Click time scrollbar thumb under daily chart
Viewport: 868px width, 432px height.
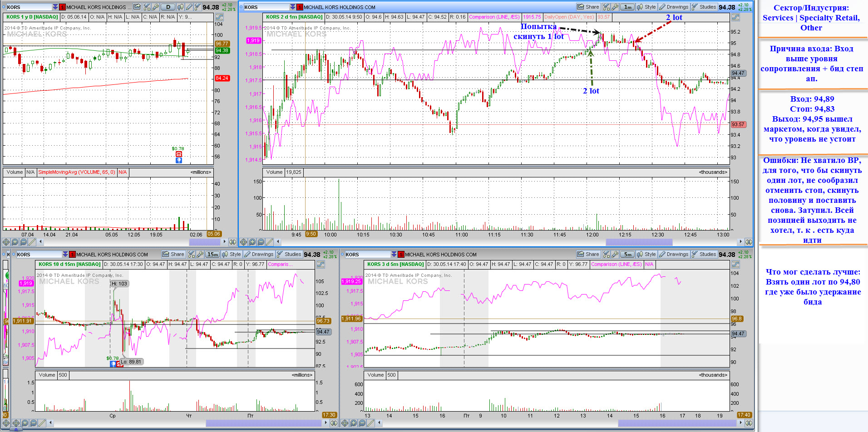(x=205, y=242)
